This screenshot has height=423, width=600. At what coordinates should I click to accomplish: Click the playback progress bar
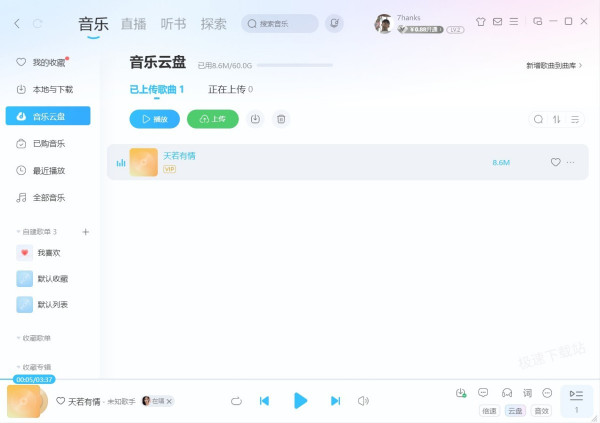[300, 379]
